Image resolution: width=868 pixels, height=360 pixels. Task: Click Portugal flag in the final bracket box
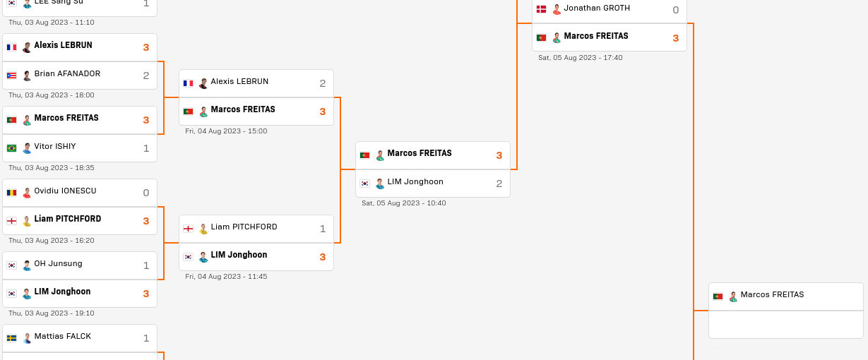(x=718, y=296)
